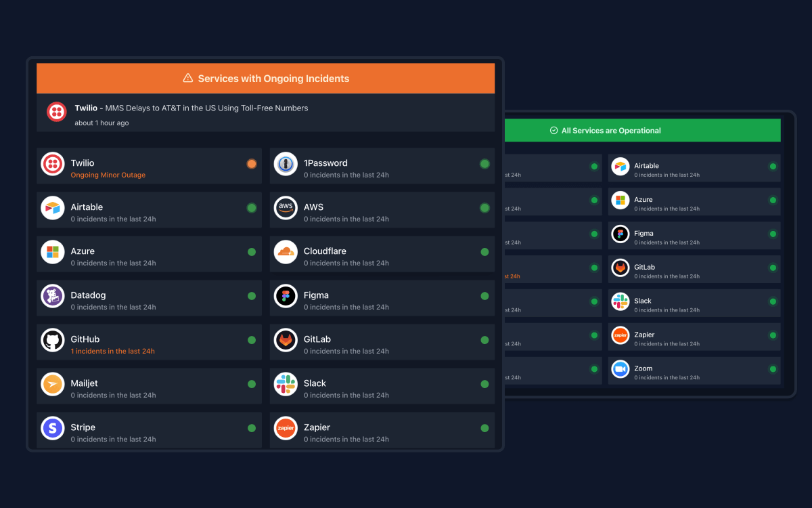This screenshot has width=812, height=508.
Task: Click the Figma logo in the back window
Action: [621, 234]
